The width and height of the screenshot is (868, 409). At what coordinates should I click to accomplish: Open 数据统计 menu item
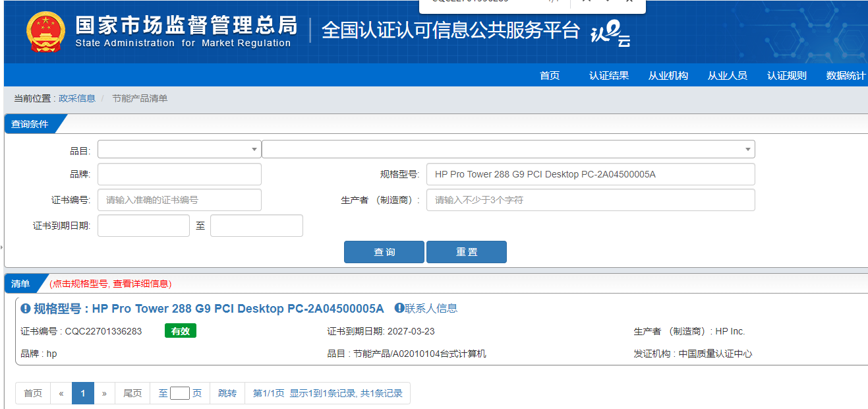(x=846, y=76)
